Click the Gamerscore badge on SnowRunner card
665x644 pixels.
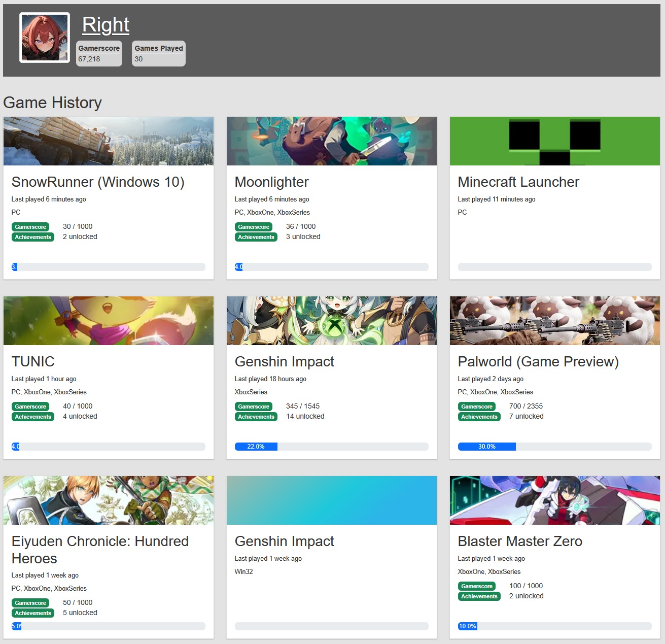click(30, 227)
